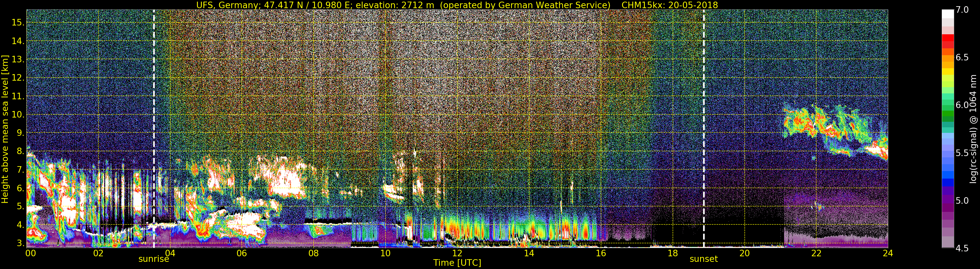Click the "9." height axis tick label
Viewport: 980px width, 269px height.
[x=20, y=133]
